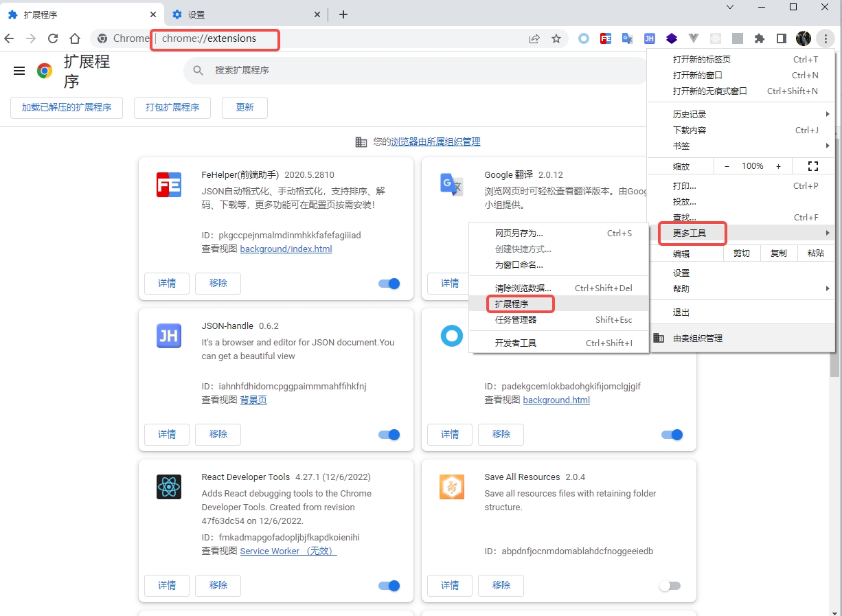Click the blue ring extension icon in toolbar
Viewport: 842px width, 616px height.
click(x=584, y=38)
